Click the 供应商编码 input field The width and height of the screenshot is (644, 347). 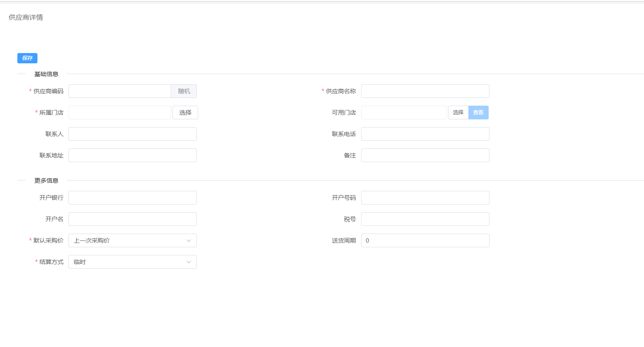coord(120,91)
